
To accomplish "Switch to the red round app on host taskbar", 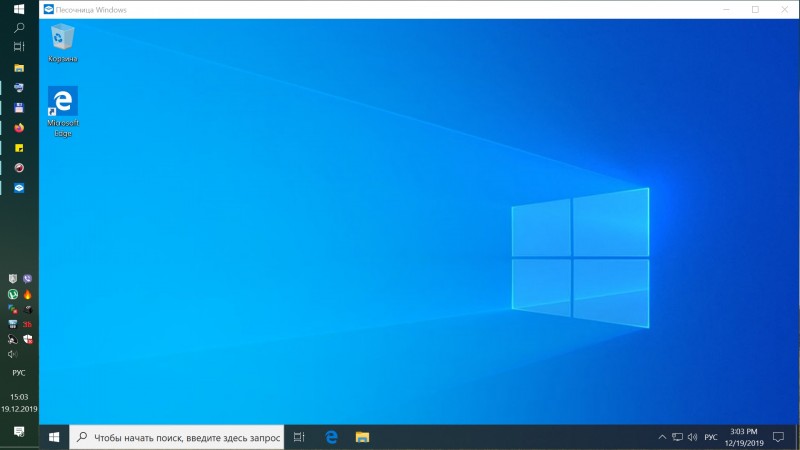I will pyautogui.click(x=19, y=168).
